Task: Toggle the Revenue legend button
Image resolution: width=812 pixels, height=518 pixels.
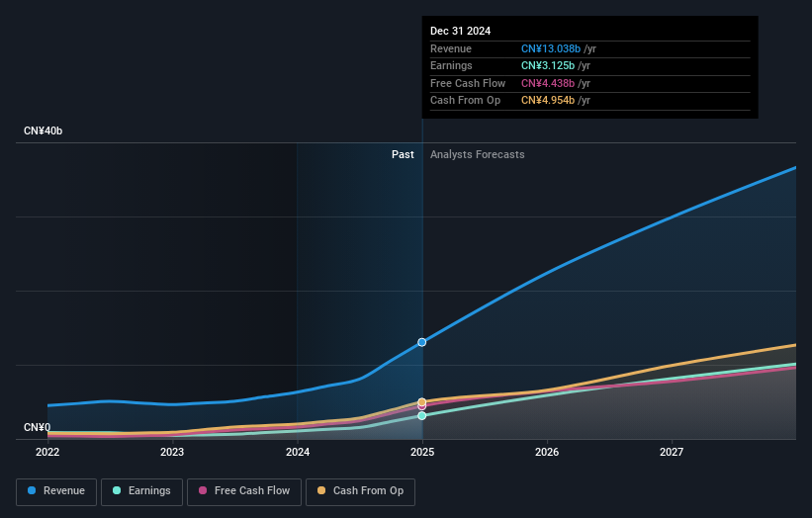Action: click(x=56, y=491)
